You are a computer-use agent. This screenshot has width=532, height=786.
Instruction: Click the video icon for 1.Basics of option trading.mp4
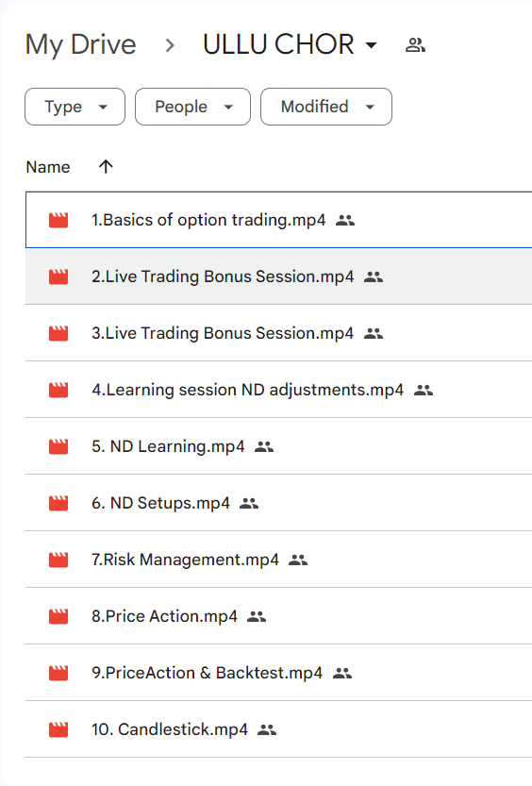(58, 220)
